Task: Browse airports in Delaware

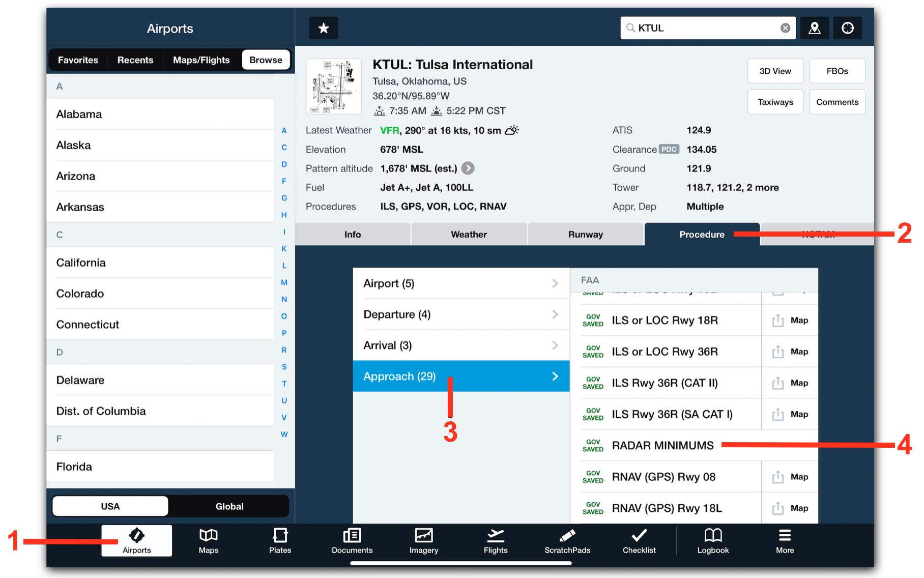Action: click(160, 380)
